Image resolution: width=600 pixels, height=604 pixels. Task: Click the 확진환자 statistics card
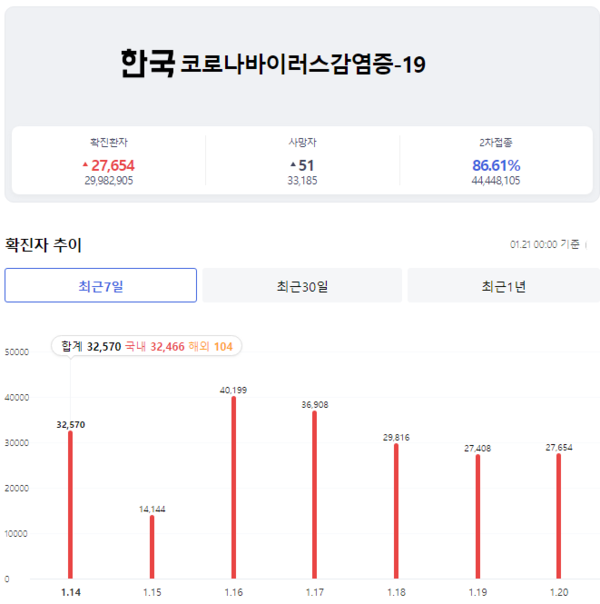pos(110,162)
